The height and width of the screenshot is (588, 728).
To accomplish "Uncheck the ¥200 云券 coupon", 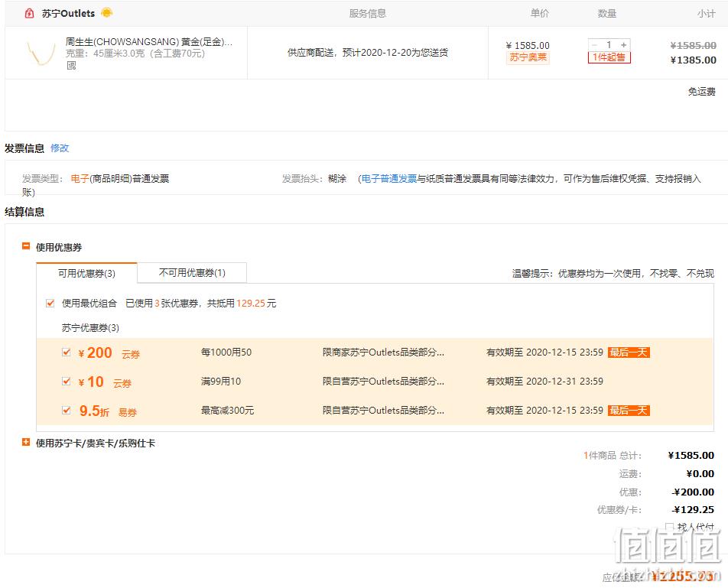I will [67, 352].
